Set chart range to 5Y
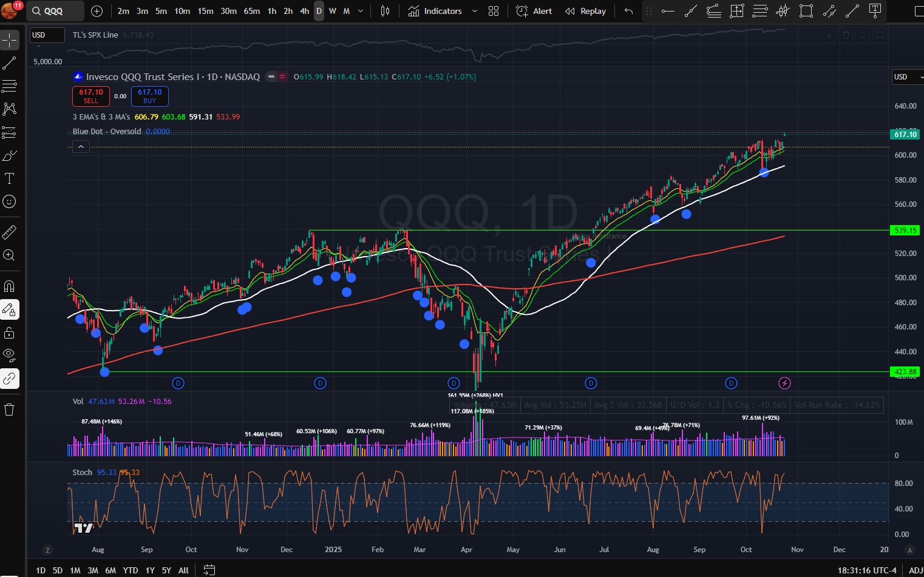 pos(167,570)
